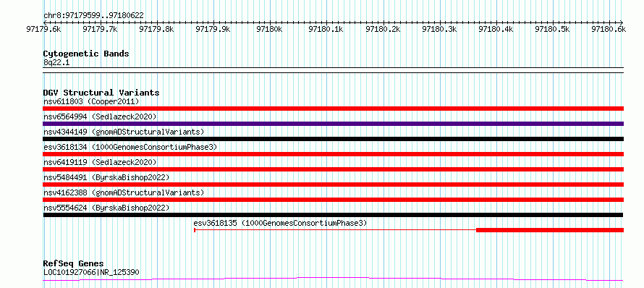
Task: Select the nsv5484491 (ByrskaBishop2022) label
Action: coord(106,177)
